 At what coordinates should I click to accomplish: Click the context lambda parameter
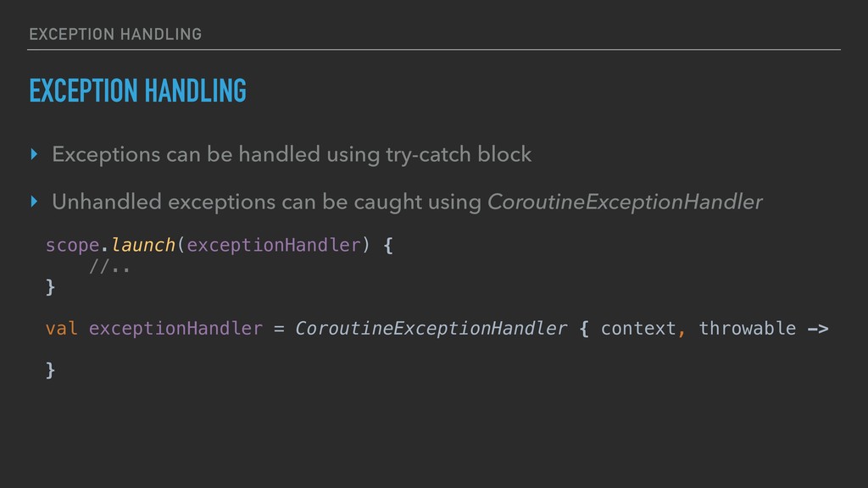pyautogui.click(x=638, y=329)
